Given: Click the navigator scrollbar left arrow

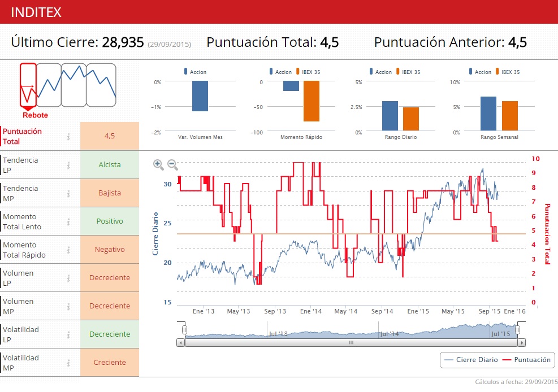Looking at the screenshot, I should coord(181,343).
